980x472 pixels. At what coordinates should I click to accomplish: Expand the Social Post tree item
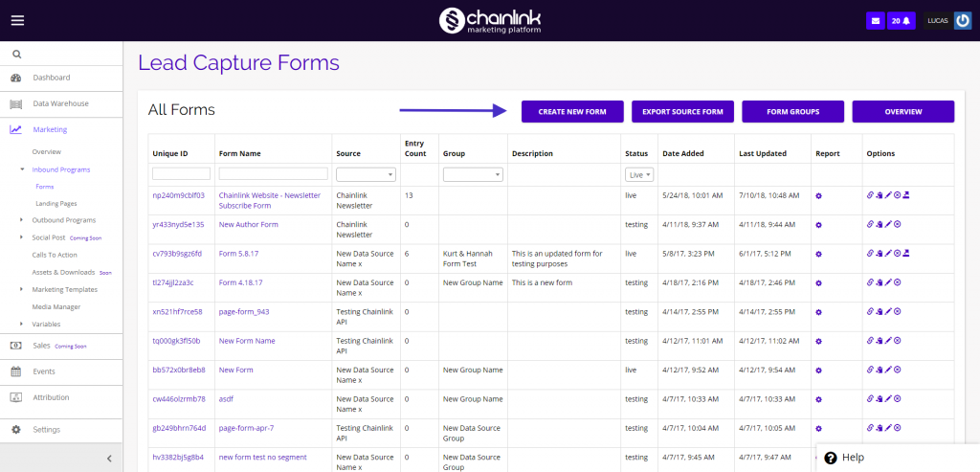click(x=22, y=237)
